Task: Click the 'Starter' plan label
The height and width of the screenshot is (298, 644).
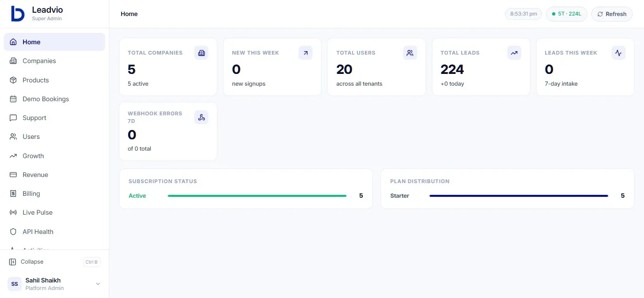Action: click(x=400, y=196)
